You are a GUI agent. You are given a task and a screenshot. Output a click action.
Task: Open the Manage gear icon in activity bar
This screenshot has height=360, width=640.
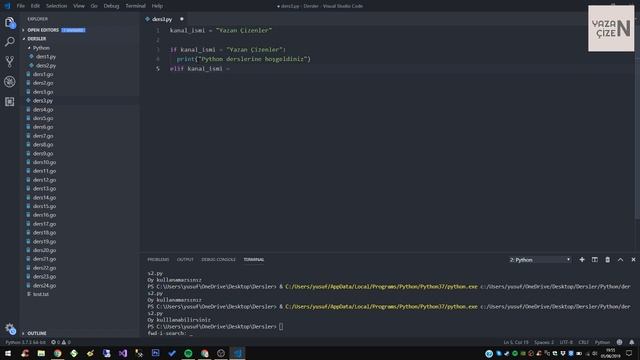(x=10, y=329)
